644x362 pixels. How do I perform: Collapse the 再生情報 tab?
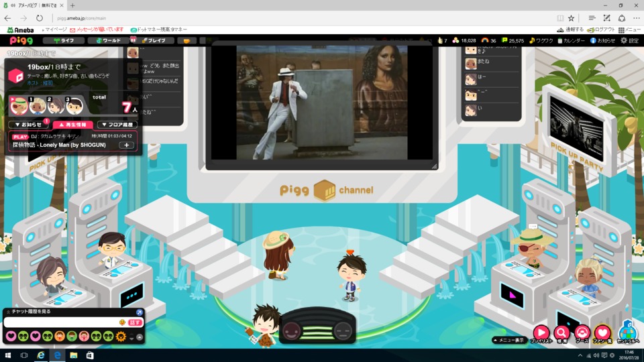[72, 125]
